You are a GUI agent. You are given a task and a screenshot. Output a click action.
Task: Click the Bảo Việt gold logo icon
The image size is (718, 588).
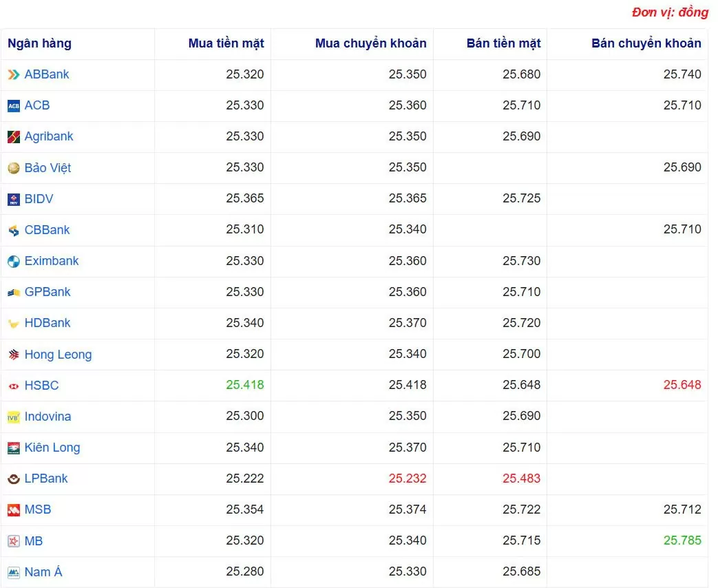click(x=14, y=168)
